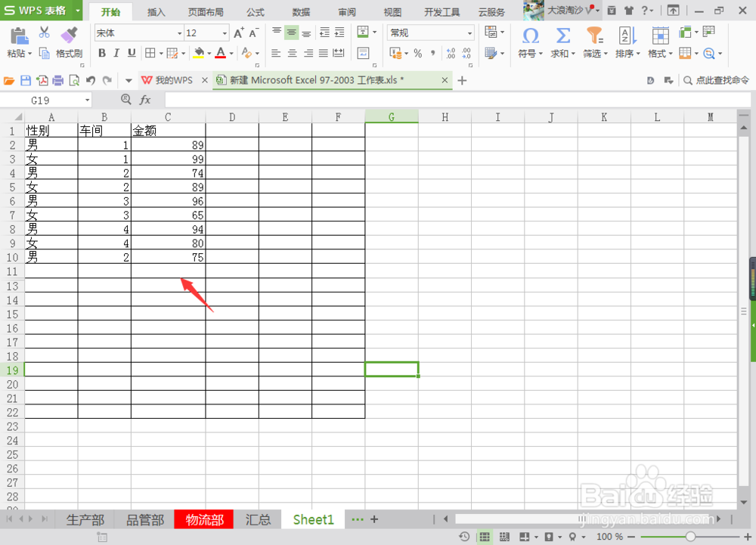Toggle Underline formatting
756x545 pixels.
tap(132, 53)
